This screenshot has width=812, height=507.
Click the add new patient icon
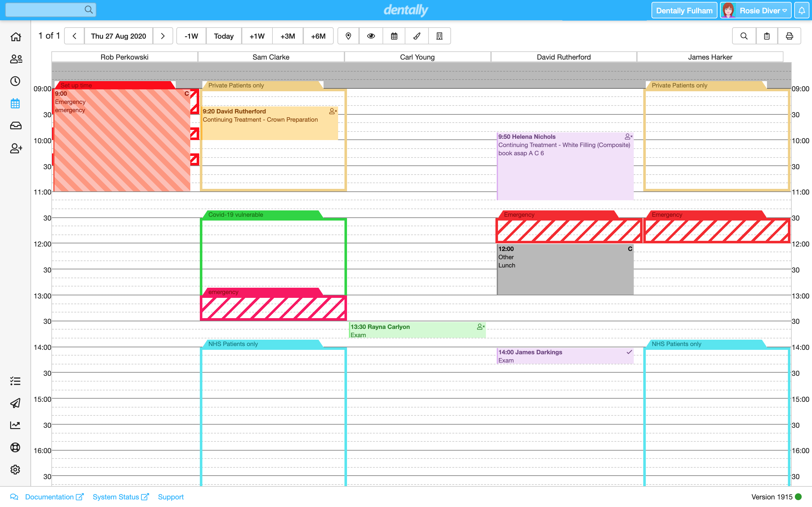tap(16, 148)
